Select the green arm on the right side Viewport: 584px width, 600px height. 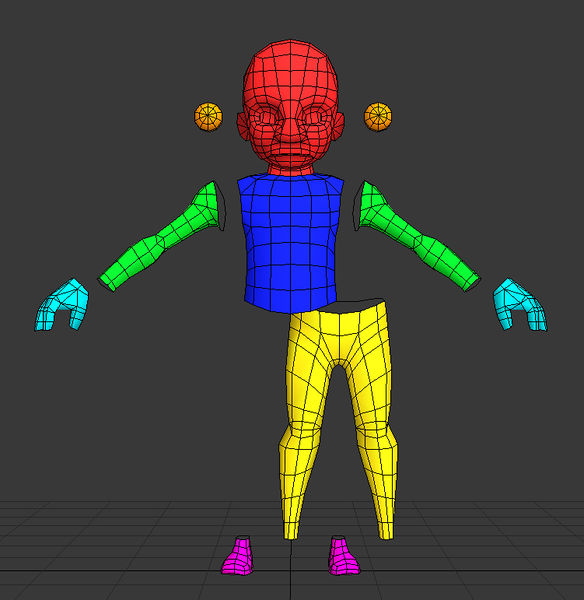coord(417,237)
